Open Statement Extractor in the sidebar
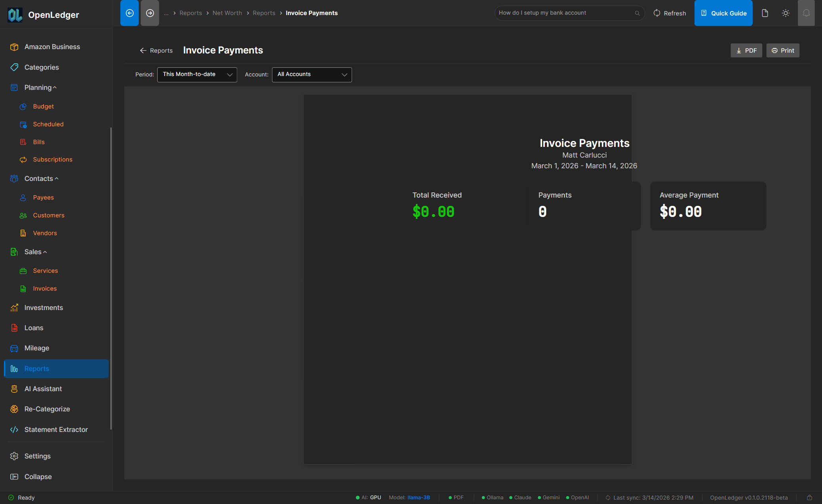Viewport: 822px width, 504px height. click(56, 430)
